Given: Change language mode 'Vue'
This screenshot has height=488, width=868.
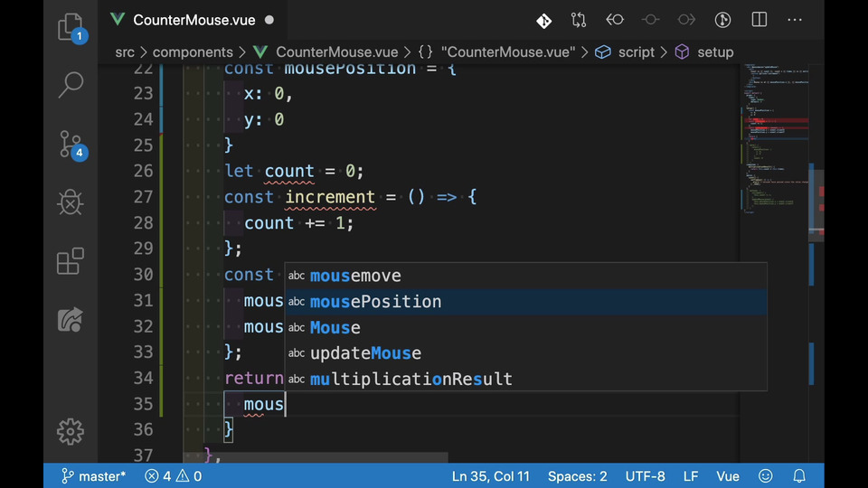Looking at the screenshot, I should click(727, 476).
